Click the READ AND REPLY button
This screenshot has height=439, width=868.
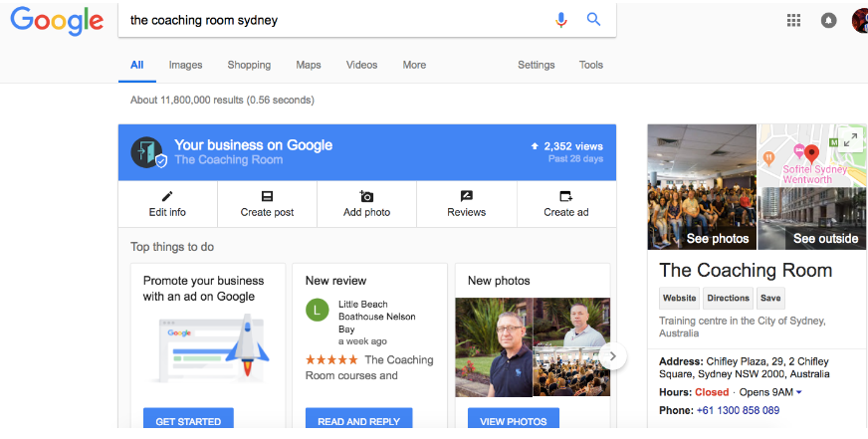click(358, 420)
